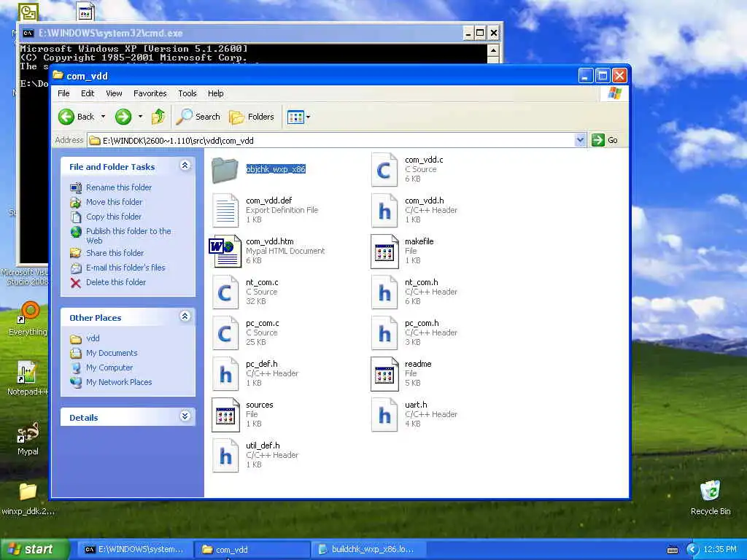This screenshot has height=560, width=747.
Task: Select the pc_def.h header icon
Action: (x=225, y=374)
